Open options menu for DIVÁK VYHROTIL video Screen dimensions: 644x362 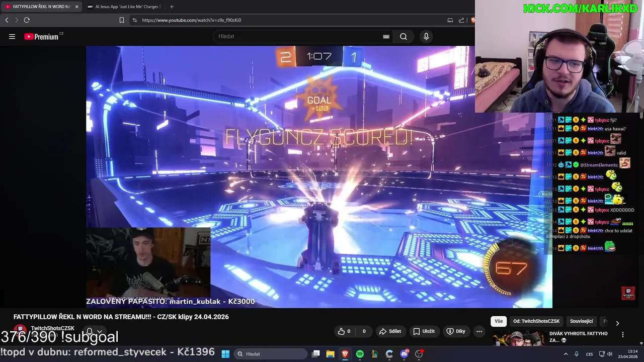[622, 334]
